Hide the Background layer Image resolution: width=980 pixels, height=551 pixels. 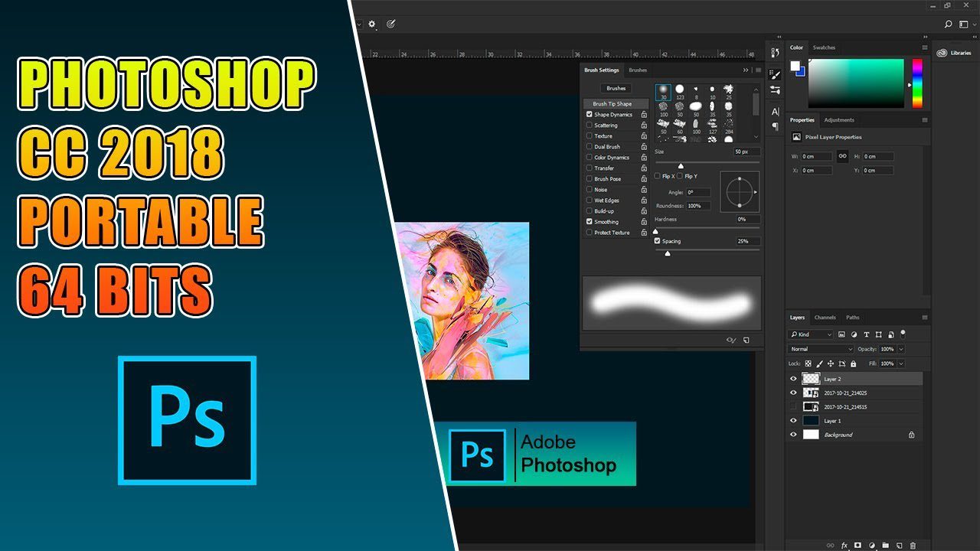click(x=793, y=434)
